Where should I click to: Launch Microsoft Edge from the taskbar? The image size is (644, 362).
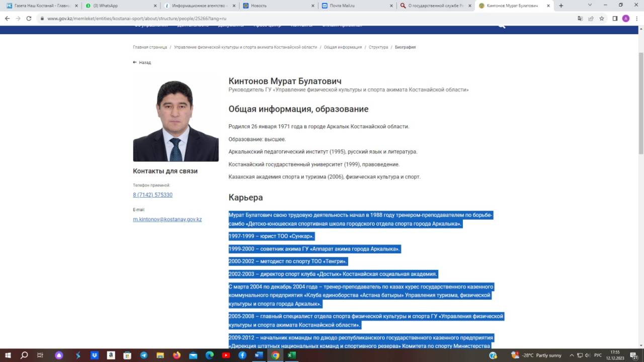point(210,355)
